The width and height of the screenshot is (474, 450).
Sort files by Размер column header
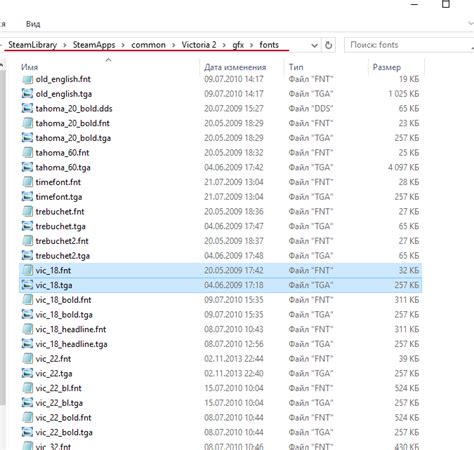(387, 67)
